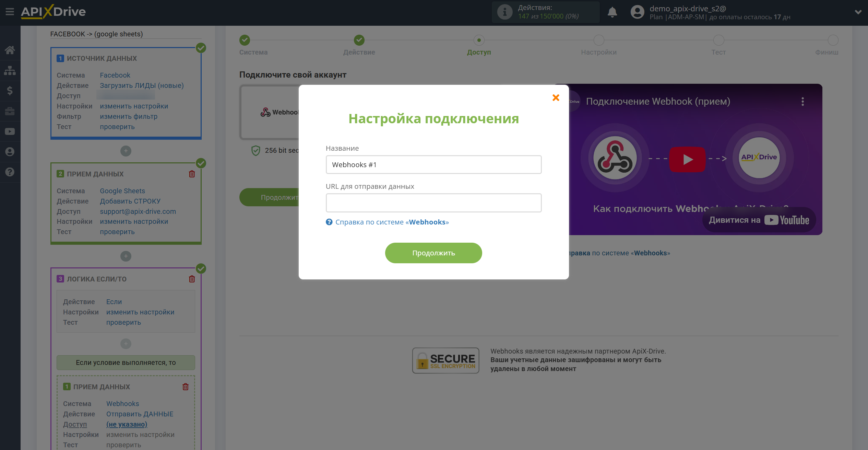Viewport: 868px width, 450px height.
Task: Click Если action link
Action: coord(114,302)
